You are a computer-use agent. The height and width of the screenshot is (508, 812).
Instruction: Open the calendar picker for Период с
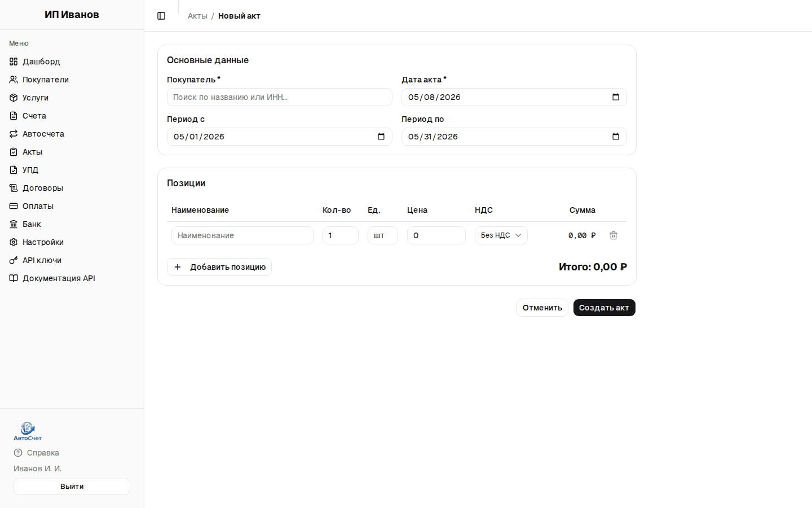381,137
